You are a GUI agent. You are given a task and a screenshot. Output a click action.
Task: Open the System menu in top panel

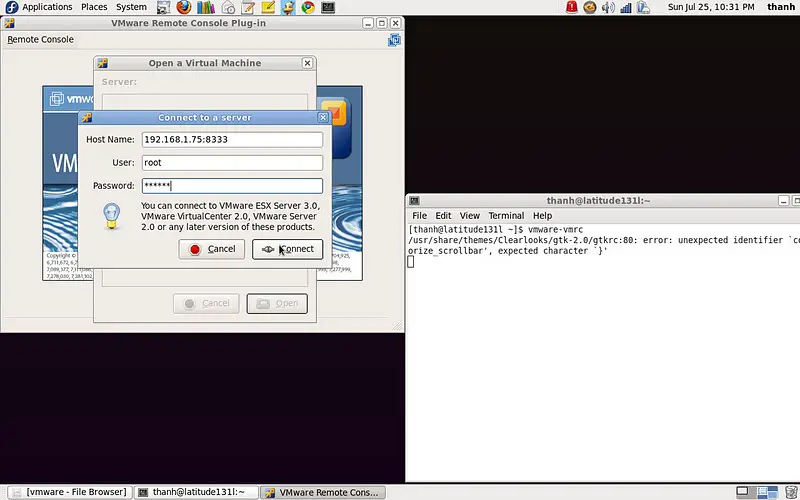coord(131,7)
